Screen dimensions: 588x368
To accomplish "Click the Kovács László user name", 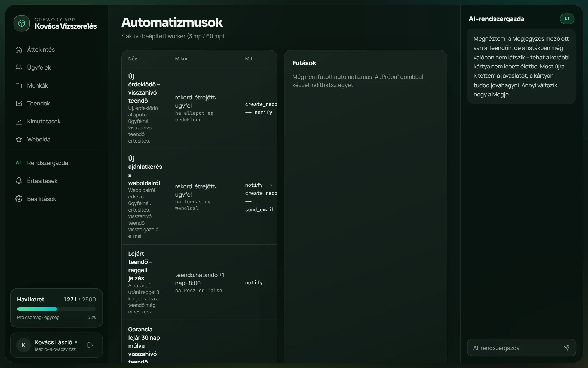I will click(54, 342).
